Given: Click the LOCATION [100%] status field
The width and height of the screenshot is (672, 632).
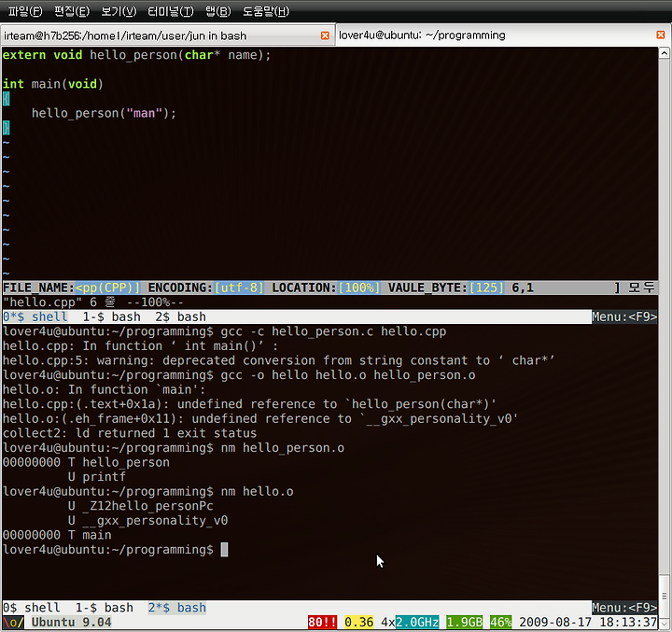Looking at the screenshot, I should [x=326, y=288].
